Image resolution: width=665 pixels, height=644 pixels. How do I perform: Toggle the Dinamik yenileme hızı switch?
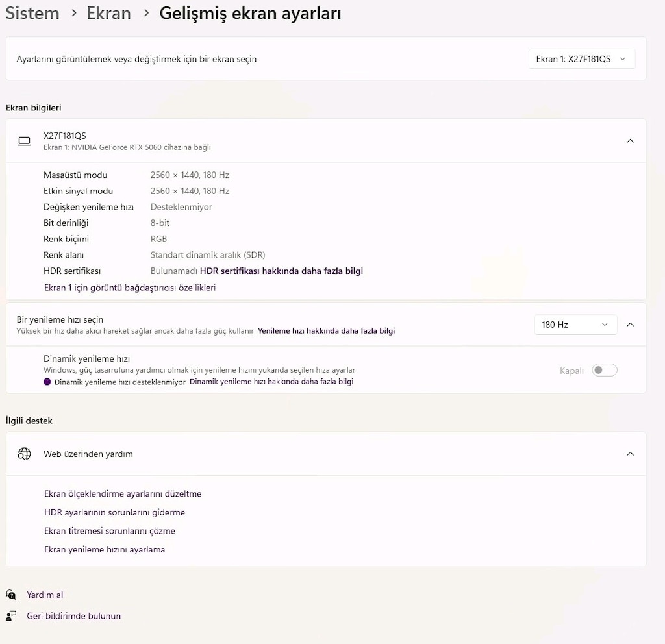[605, 370]
